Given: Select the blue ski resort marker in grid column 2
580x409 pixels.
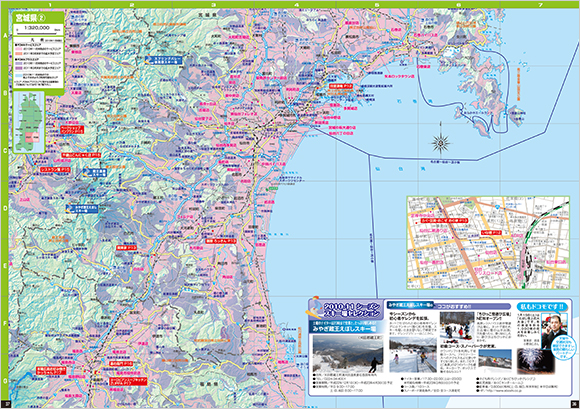Looking at the screenshot, I should pos(163,60).
